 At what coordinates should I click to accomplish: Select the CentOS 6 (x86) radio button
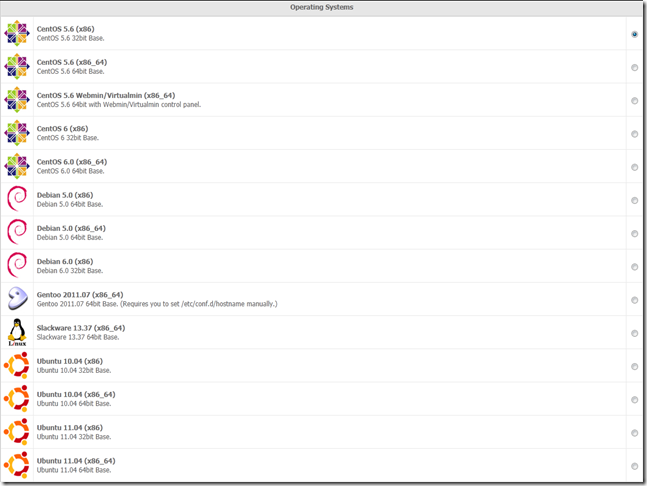click(x=635, y=134)
